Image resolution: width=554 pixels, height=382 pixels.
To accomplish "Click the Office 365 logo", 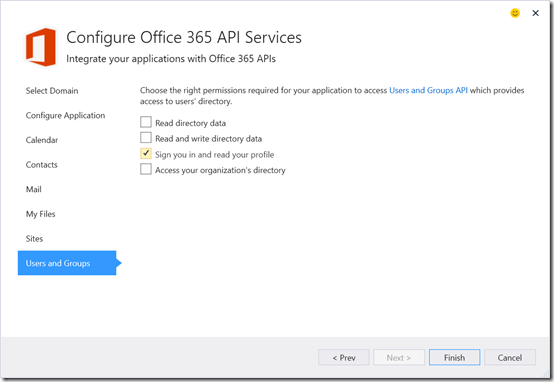I will click(41, 47).
